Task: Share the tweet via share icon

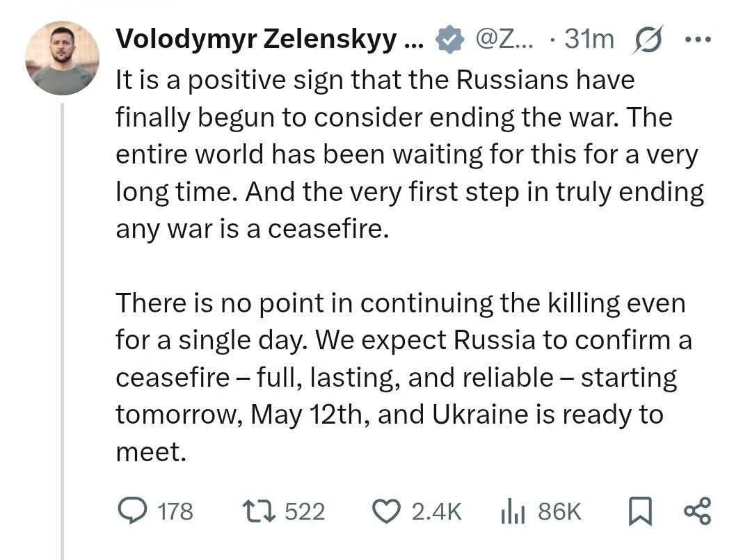Action: pos(697,511)
